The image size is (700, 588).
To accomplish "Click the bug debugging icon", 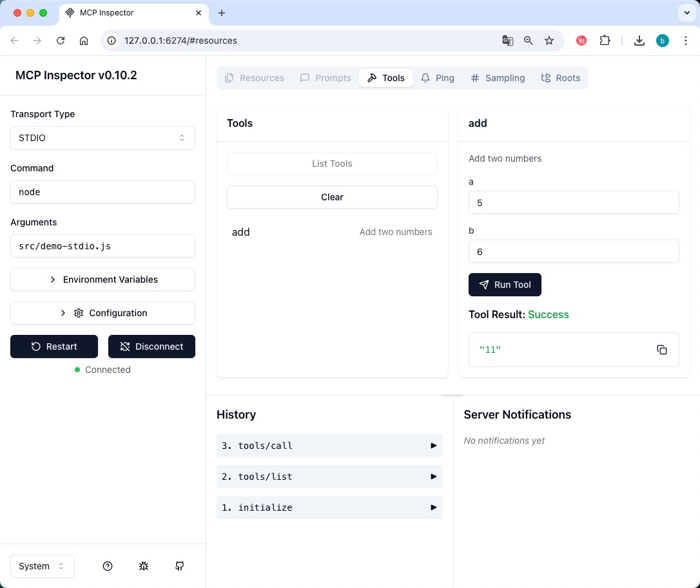I will pyautogui.click(x=144, y=566).
